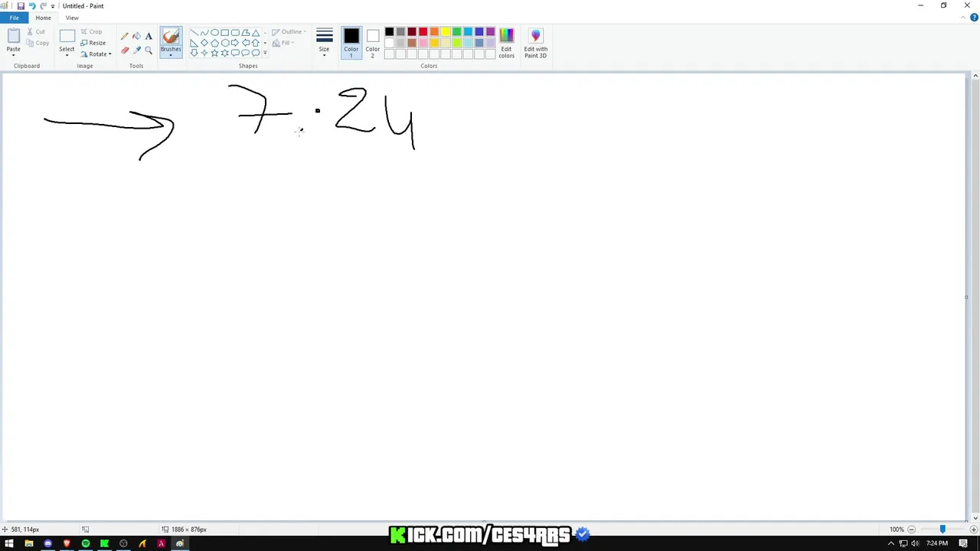Switch to the Home tab
This screenshot has height=551, width=980.
click(43, 18)
